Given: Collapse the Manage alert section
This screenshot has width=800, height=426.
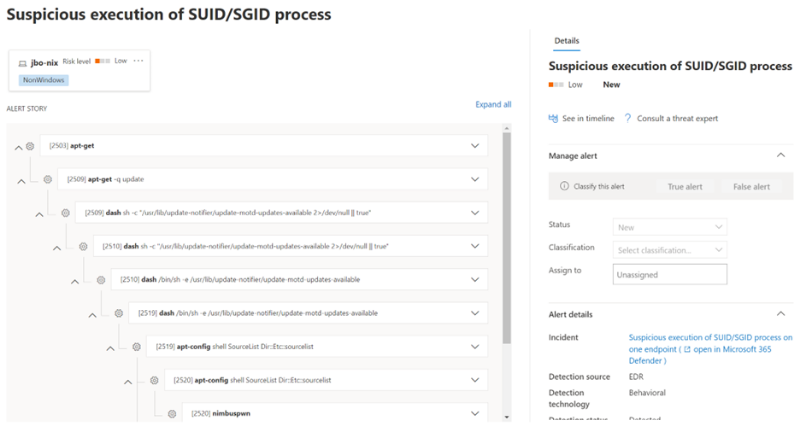Looking at the screenshot, I should (780, 155).
